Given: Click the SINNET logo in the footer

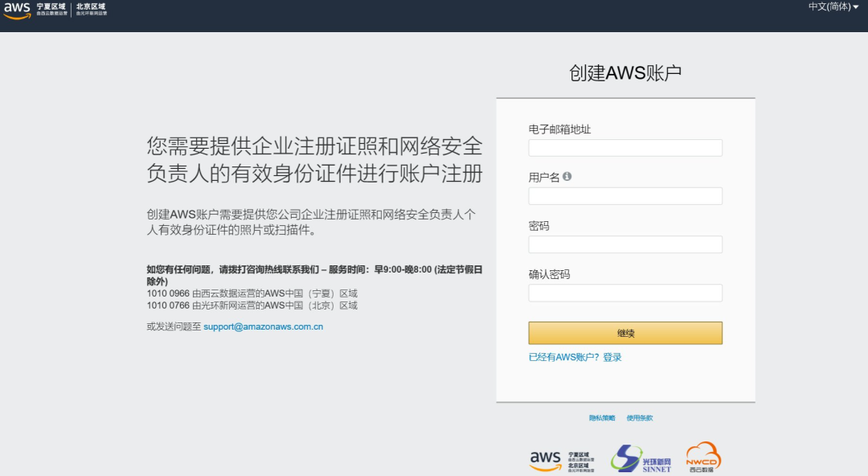Looking at the screenshot, I should 641,459.
